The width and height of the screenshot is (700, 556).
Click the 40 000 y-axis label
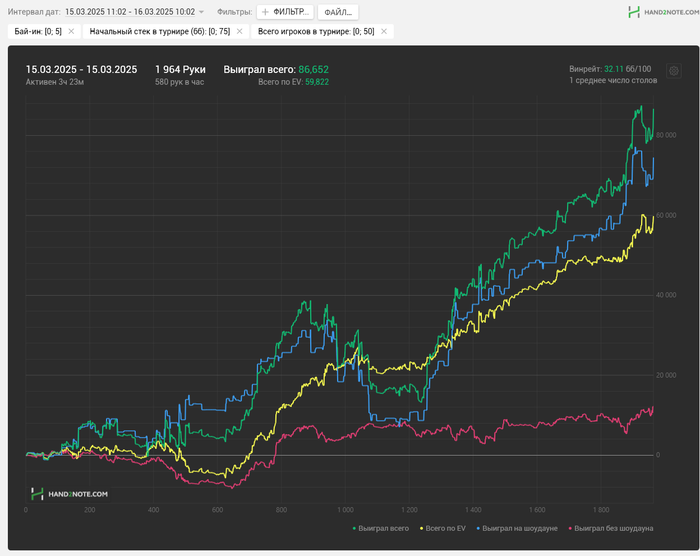(666, 295)
